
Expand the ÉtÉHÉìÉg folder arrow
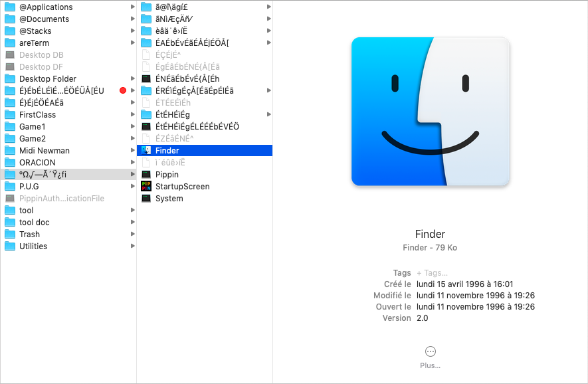point(269,114)
